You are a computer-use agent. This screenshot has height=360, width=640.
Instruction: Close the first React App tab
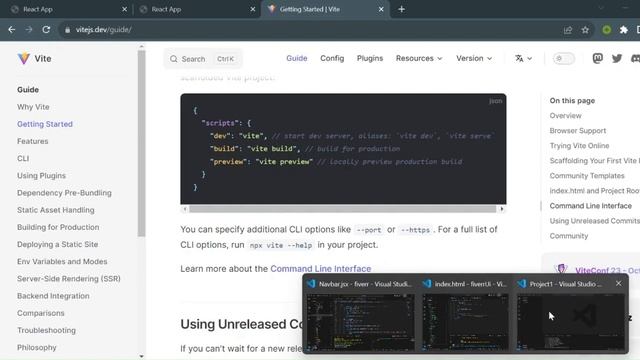click(124, 9)
